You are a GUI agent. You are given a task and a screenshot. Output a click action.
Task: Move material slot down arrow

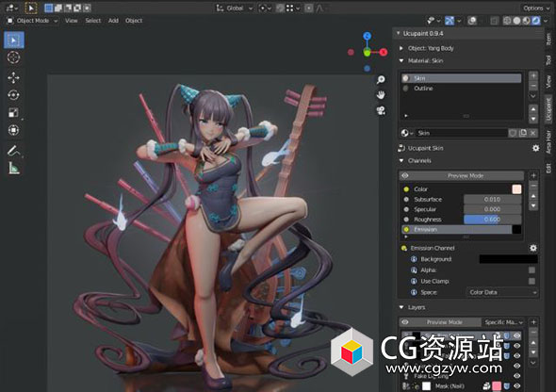[x=533, y=119]
